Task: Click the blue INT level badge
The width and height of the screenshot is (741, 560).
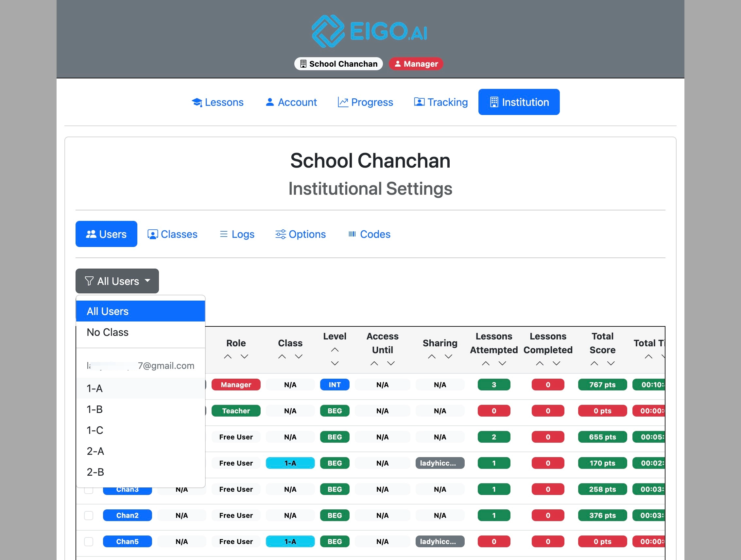Action: [x=335, y=385]
